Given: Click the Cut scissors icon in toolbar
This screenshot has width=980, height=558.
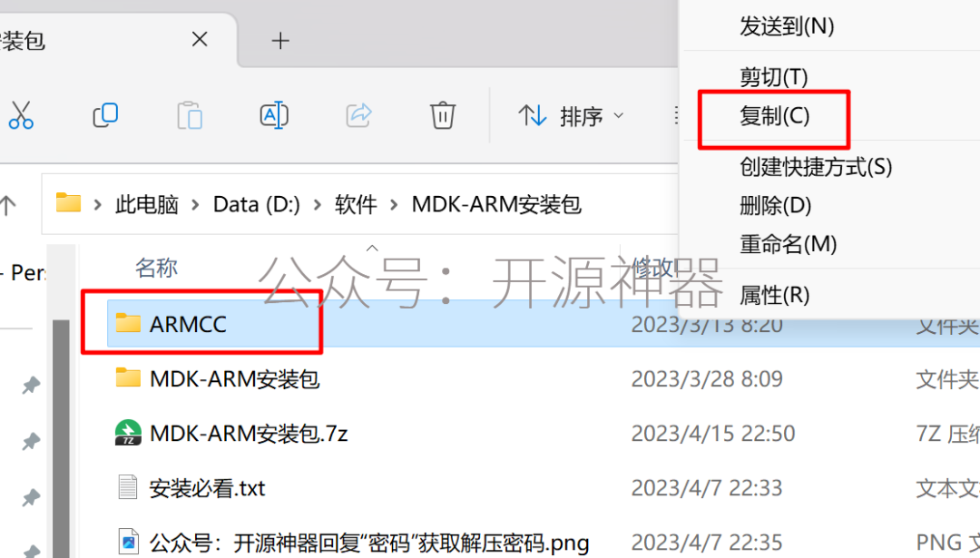Looking at the screenshot, I should pos(21,115).
